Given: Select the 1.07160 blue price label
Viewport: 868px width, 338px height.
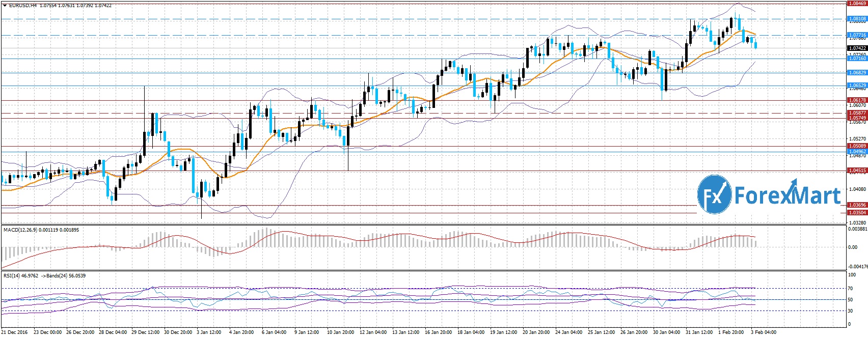Looking at the screenshot, I should click(857, 59).
